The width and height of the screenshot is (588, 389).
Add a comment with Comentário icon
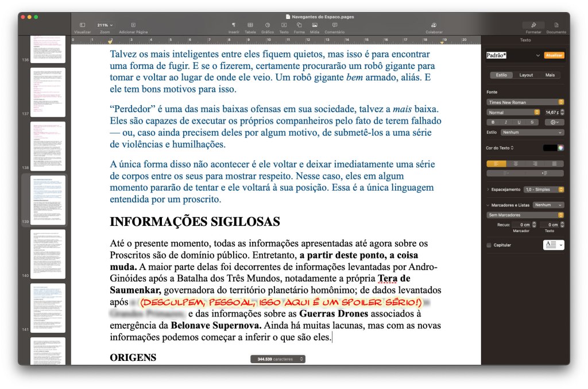coord(334,25)
